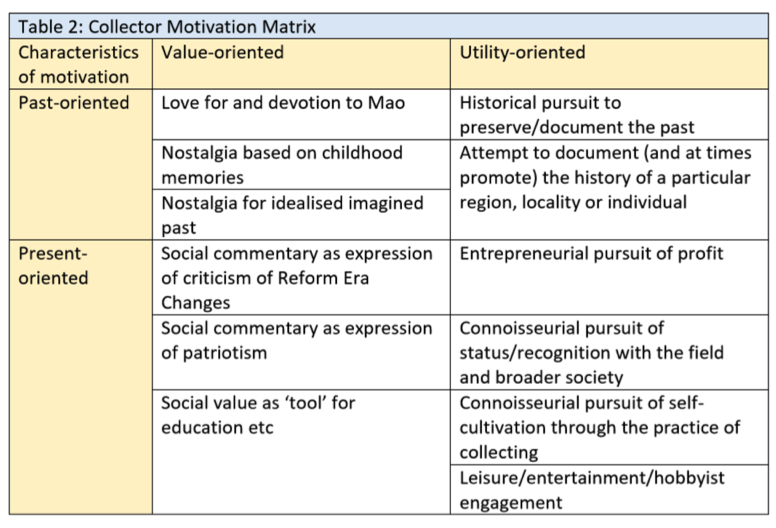Select the Entrepreneurial pursuit of profit cell
The width and height of the screenshot is (776, 528).
(x=609, y=278)
